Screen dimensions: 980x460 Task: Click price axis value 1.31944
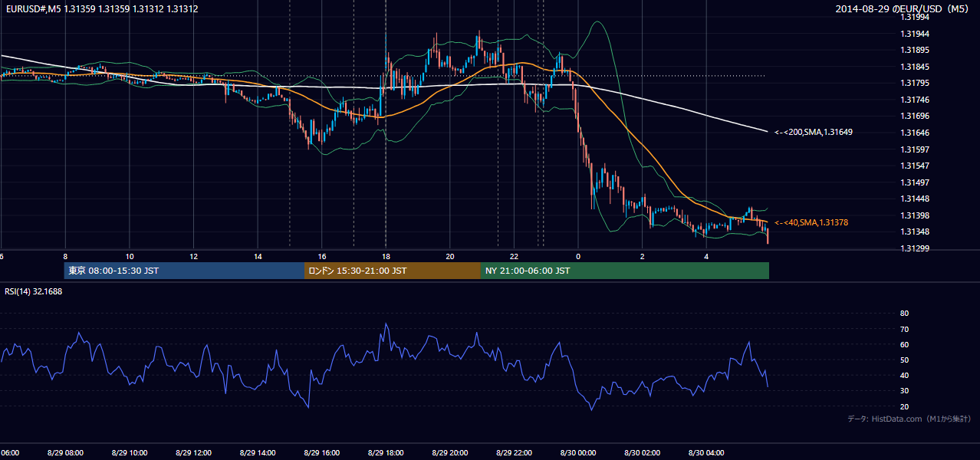(x=915, y=34)
